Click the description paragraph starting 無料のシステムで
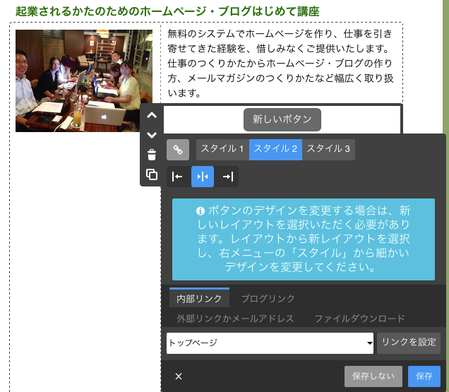Screen dimensions: 449x392 (x=281, y=63)
